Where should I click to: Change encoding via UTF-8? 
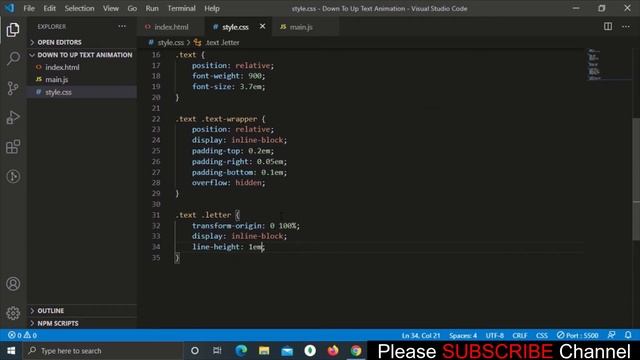coord(495,335)
